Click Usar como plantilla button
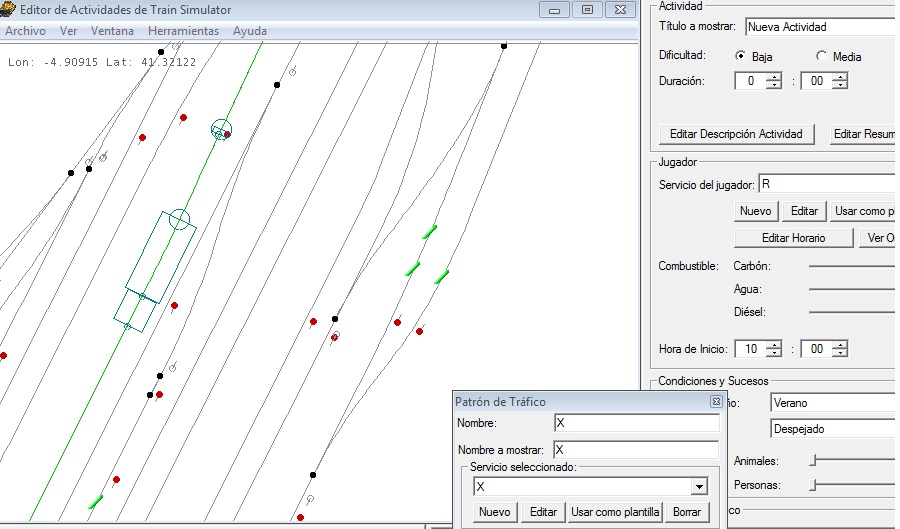This screenshot has height=529, width=900. [x=615, y=512]
